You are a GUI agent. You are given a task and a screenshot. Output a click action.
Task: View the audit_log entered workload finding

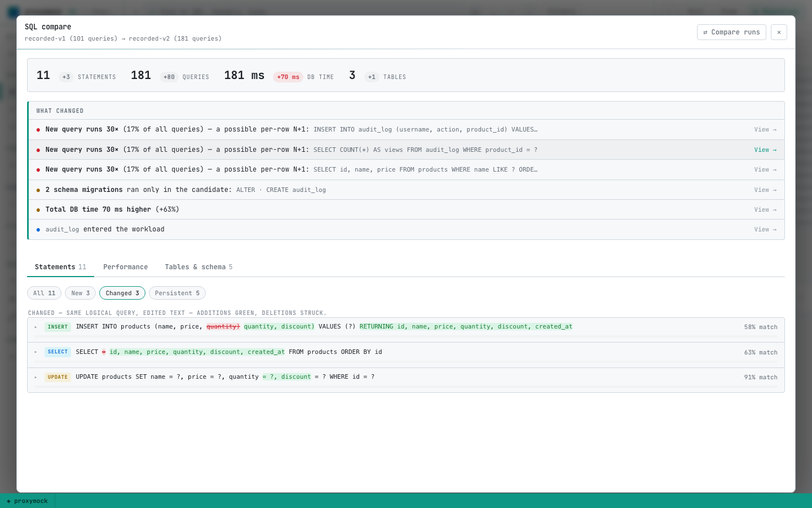[765, 229]
